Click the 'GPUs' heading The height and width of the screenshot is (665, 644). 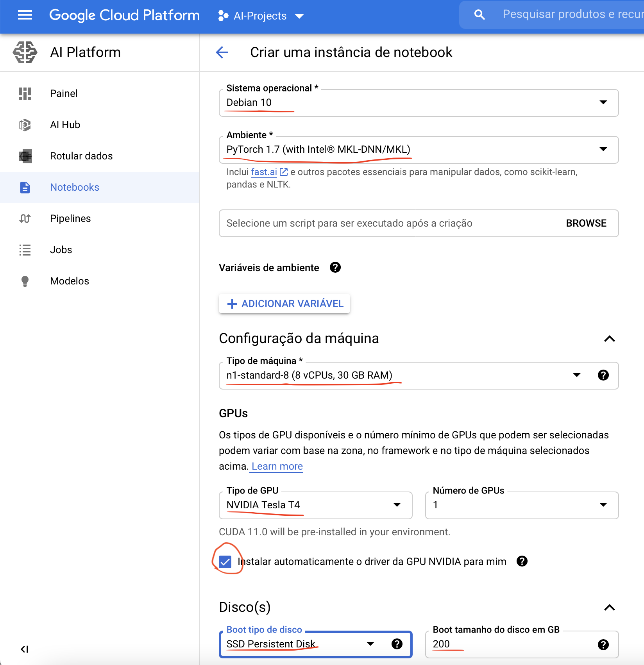[233, 413]
